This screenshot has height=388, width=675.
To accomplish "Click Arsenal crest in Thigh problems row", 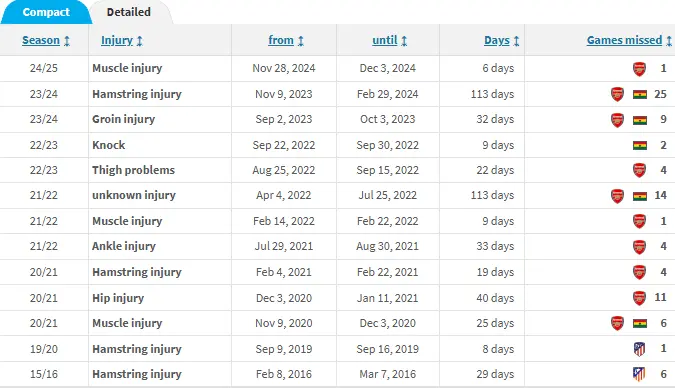I will coord(639,170).
